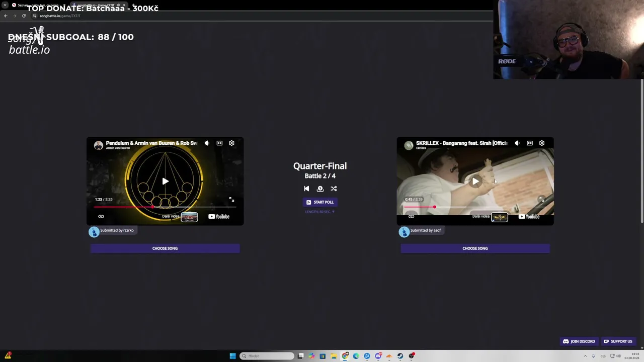This screenshot has width=644, height=362.
Task: Toggle captions on the SKRILLEX video
Action: click(x=530, y=143)
